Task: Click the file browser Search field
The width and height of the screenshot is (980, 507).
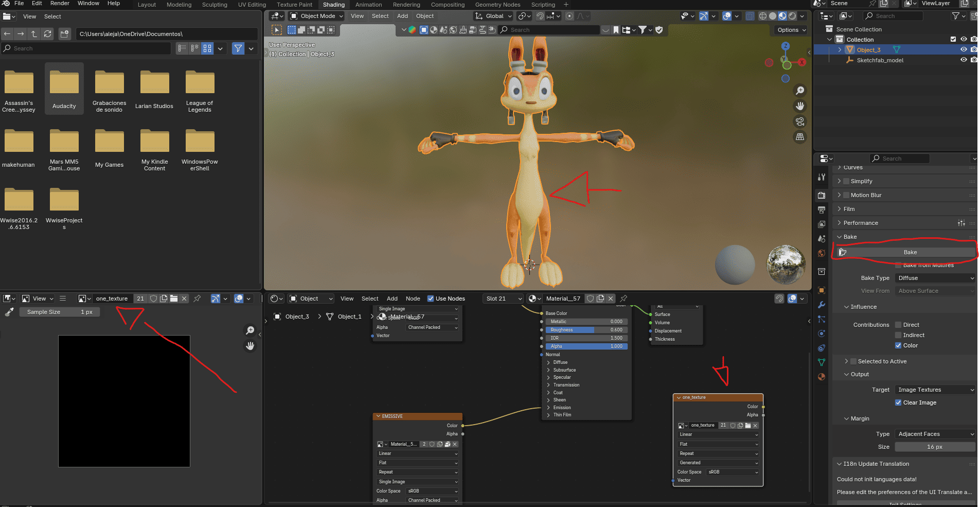Action: point(86,48)
